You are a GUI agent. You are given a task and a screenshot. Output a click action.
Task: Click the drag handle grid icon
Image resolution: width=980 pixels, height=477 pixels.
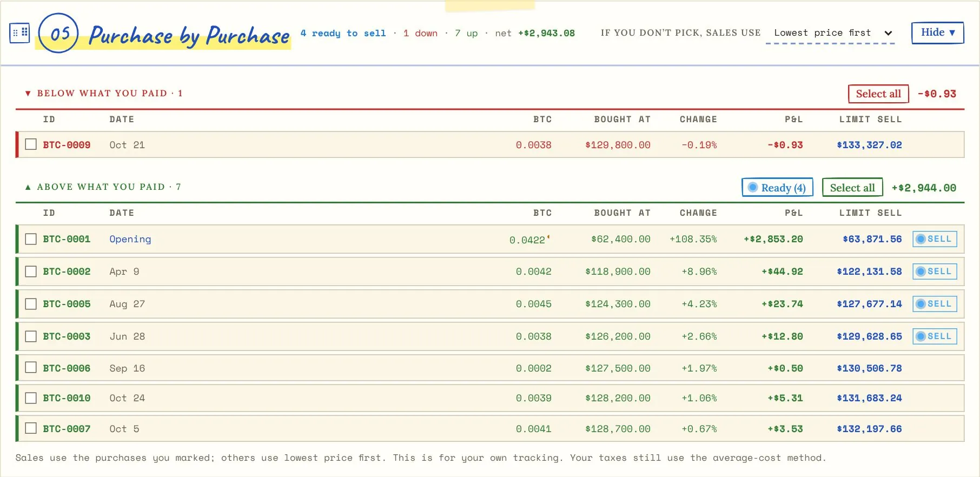click(x=19, y=33)
